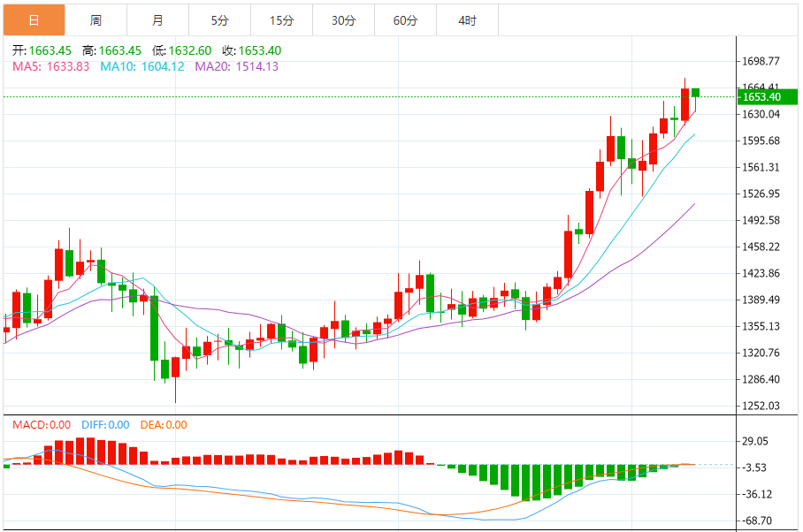Click the 1595.68 price axis label
This screenshot has height=532, width=803.
pyautogui.click(x=761, y=141)
